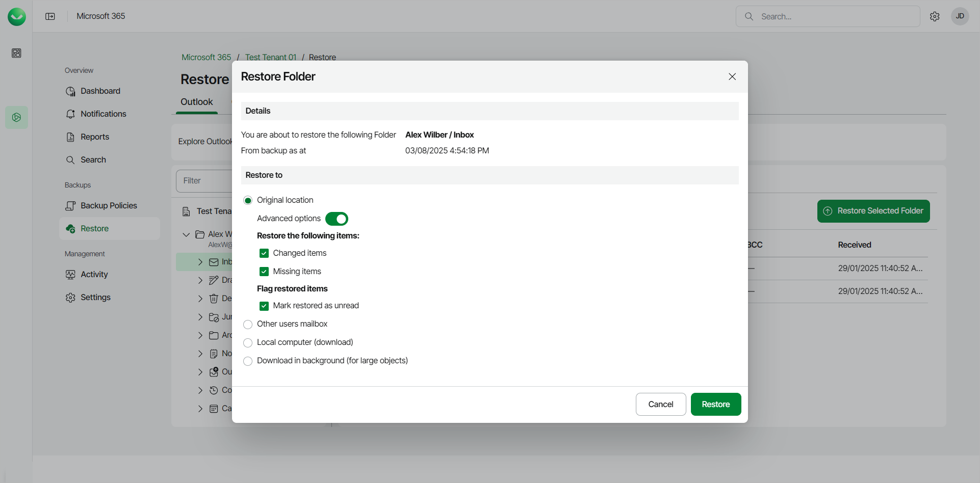
Task: Select the Other users mailbox option
Action: tap(248, 325)
